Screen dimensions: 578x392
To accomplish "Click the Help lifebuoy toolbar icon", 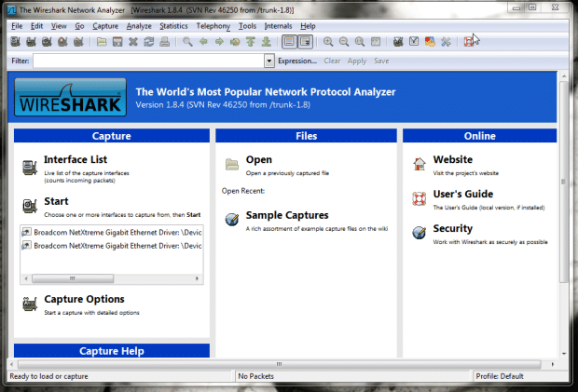I will (469, 42).
